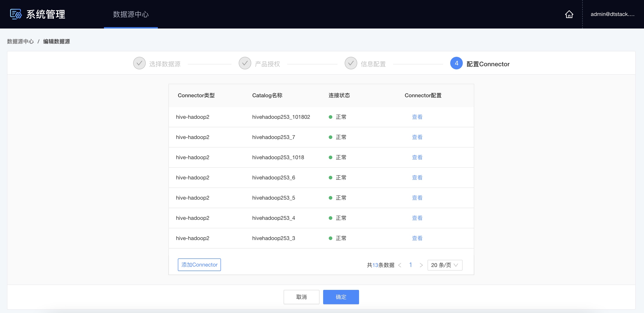The image size is (644, 313).
Task: Click the 信息配置 step checkmark icon
Action: pos(351,63)
